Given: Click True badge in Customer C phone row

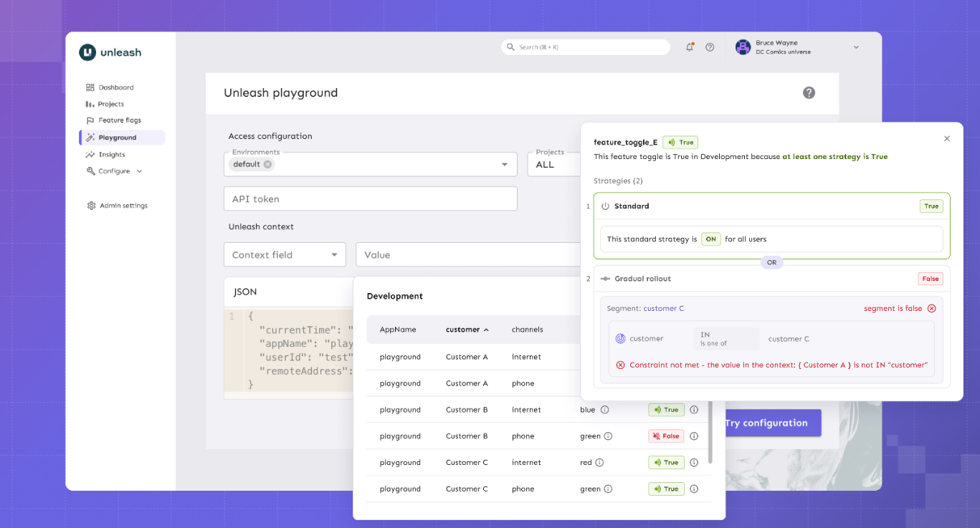Looking at the screenshot, I should point(666,489).
